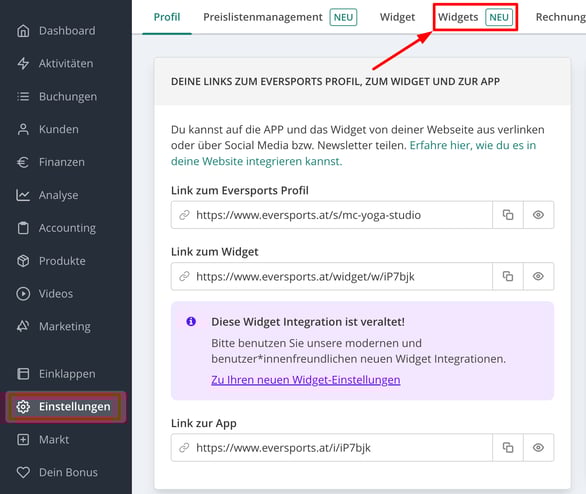Open the Analyse chart icon

23,195
